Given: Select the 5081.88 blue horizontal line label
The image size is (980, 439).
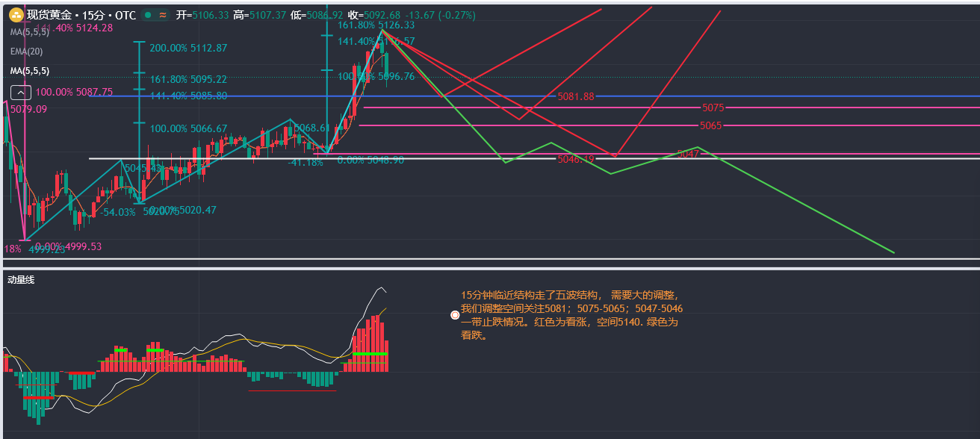Looking at the screenshot, I should [575, 96].
